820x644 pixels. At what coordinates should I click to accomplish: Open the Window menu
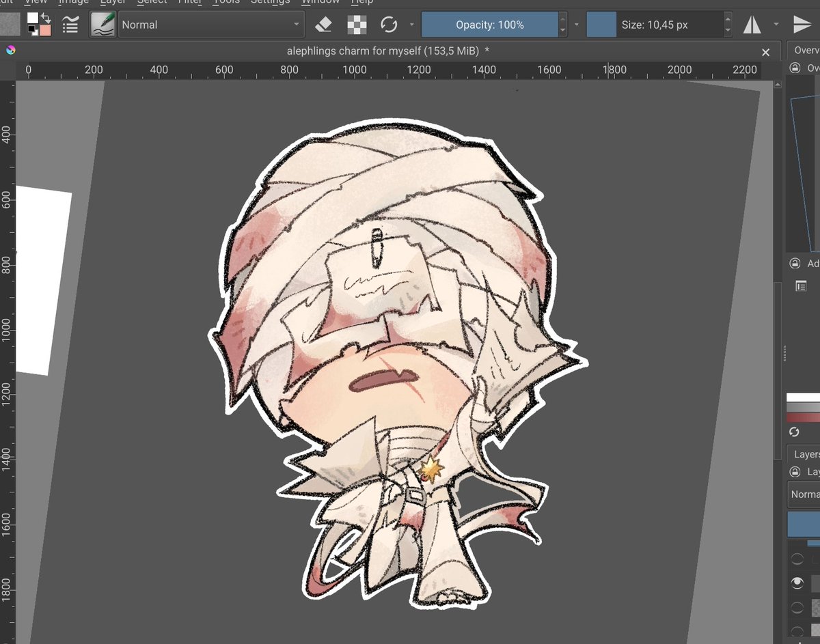(x=320, y=2)
